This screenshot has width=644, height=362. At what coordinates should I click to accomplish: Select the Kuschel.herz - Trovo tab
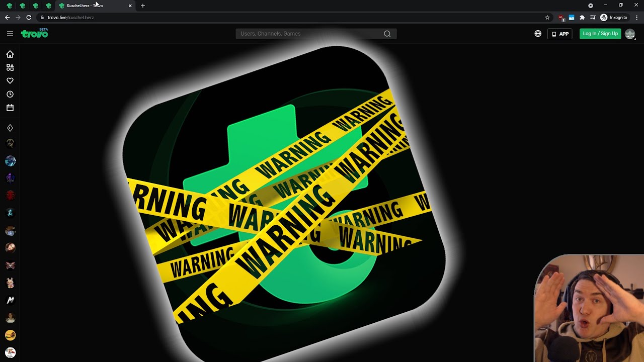(95, 6)
